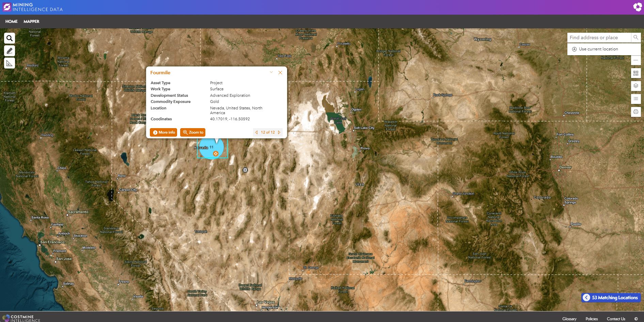The image size is (644, 322).
Task: Open the MAPPER menu item
Action: (31, 21)
